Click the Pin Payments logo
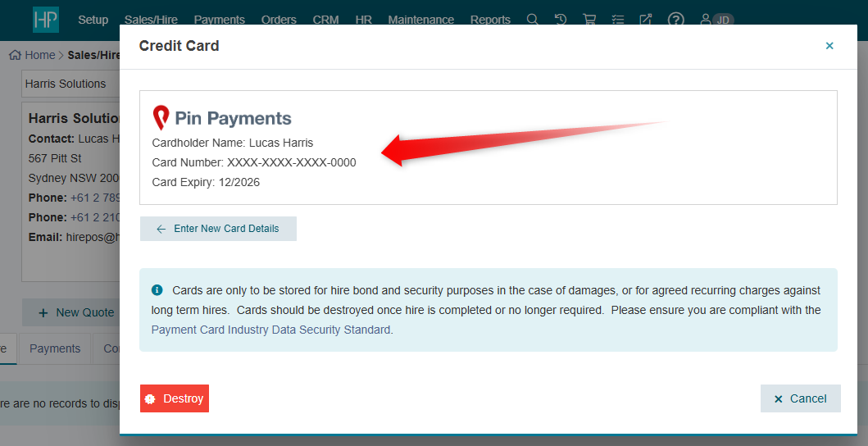 pyautogui.click(x=222, y=117)
